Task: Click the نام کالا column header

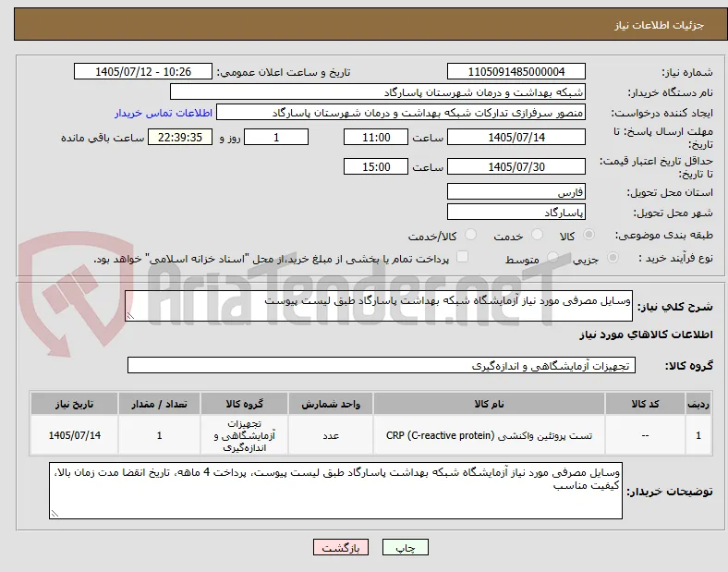Action: 489,404
